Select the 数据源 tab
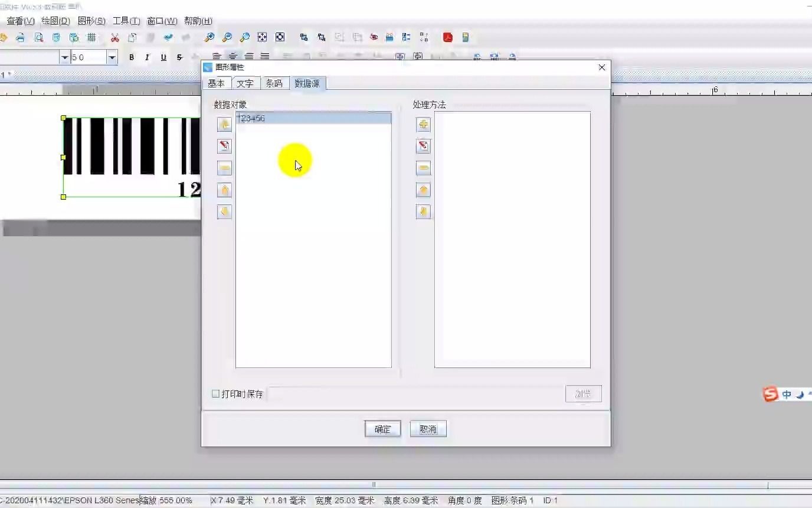812x508 pixels. 307,83
